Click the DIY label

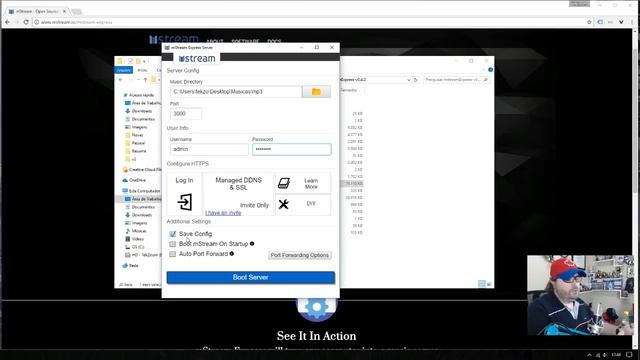point(311,204)
